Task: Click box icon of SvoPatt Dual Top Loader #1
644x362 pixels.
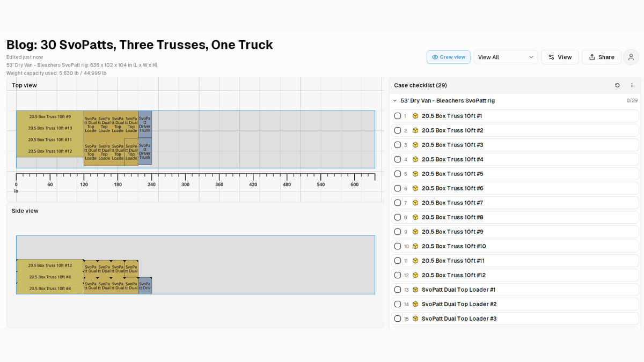Action: point(415,290)
